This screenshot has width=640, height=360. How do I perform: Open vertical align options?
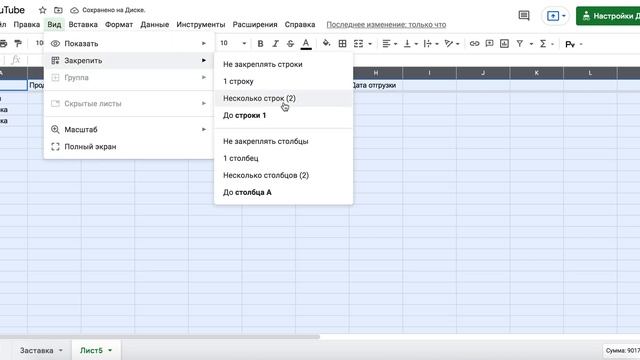(410, 44)
